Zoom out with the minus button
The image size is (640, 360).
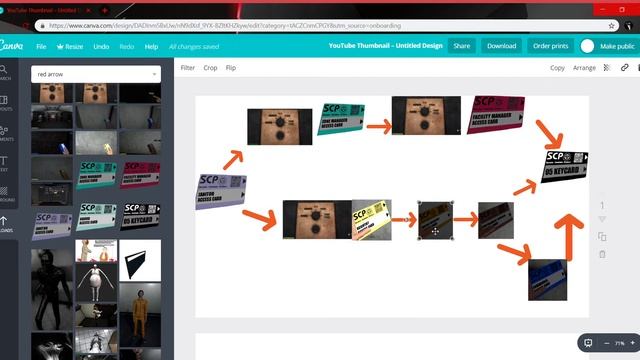(x=607, y=343)
